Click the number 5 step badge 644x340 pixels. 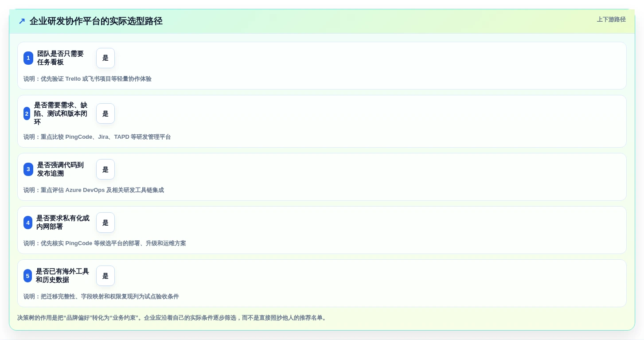pyautogui.click(x=28, y=276)
